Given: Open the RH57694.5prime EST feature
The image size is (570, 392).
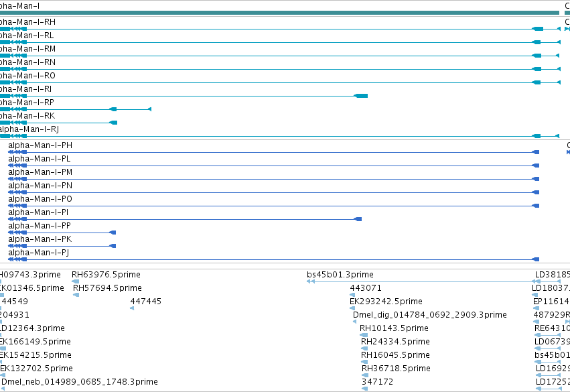Looking at the screenshot, I should click(x=108, y=288).
